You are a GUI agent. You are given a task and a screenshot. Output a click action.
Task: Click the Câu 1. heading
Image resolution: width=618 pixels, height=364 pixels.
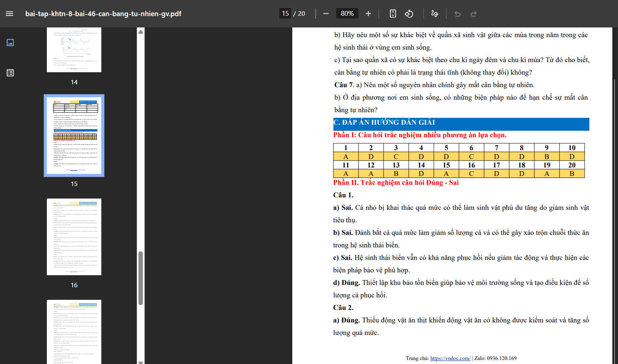(x=343, y=195)
